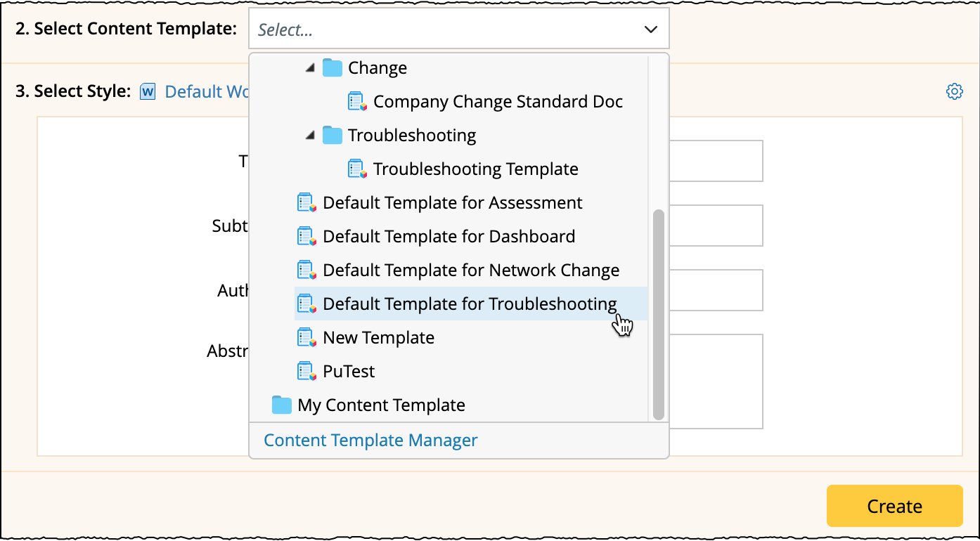Viewport: 980px width, 541px height.
Task: Click the Word document style icon
Action: click(148, 92)
